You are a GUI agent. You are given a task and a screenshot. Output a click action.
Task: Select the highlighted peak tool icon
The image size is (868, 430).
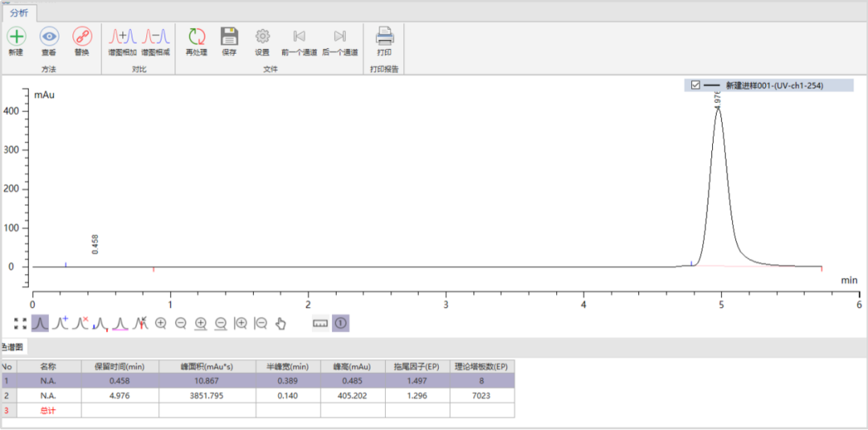point(40,323)
